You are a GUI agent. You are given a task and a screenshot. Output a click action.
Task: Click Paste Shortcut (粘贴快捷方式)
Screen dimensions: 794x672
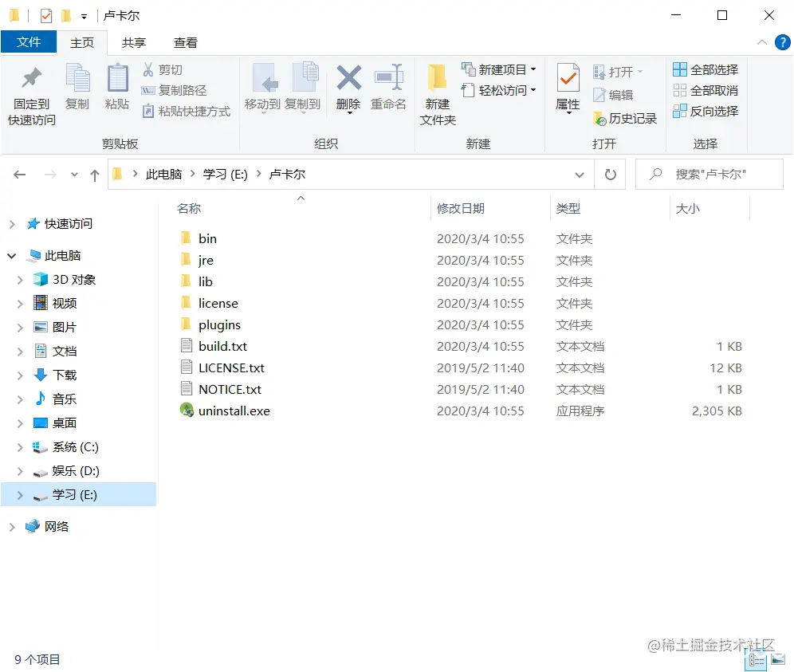tap(187, 111)
